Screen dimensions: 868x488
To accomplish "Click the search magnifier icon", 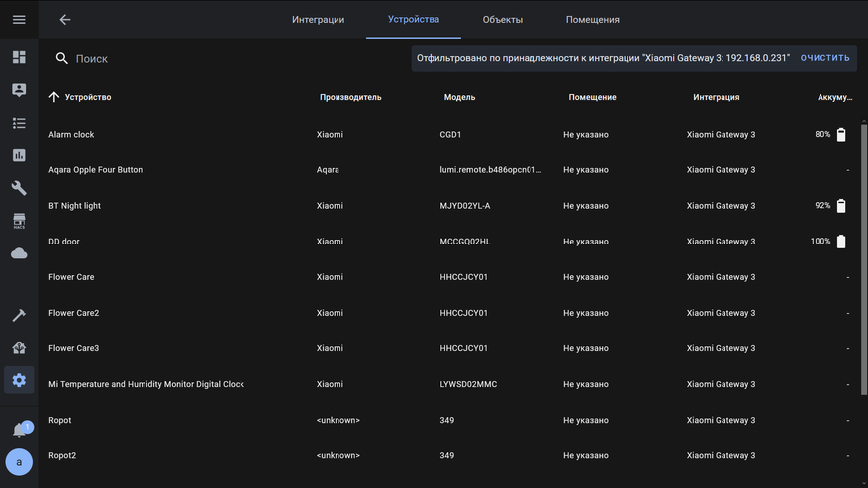I will click(62, 58).
